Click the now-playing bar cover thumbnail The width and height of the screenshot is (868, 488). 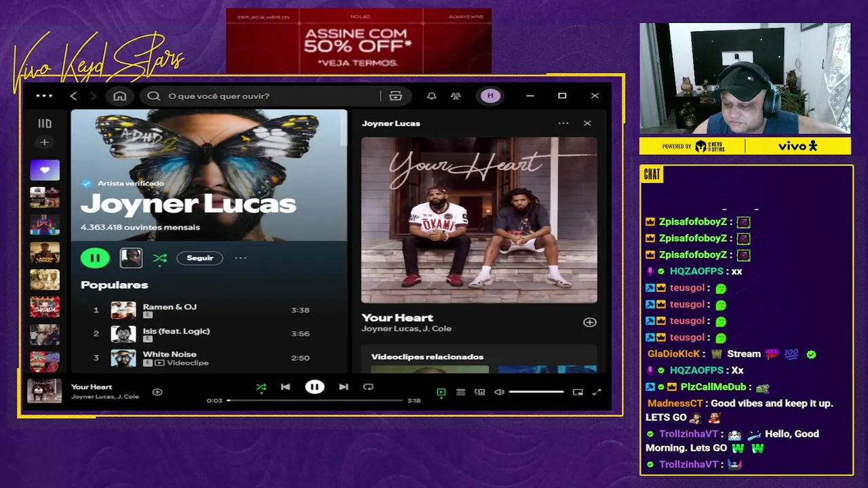44,391
